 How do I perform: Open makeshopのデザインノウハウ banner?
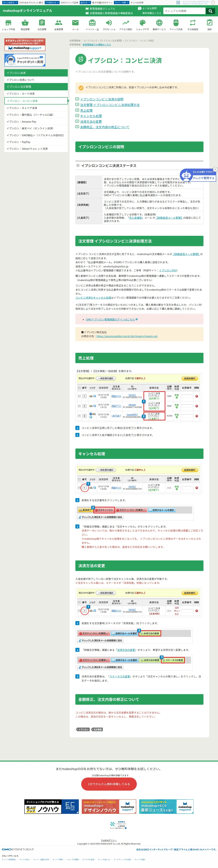pos(109,807)
